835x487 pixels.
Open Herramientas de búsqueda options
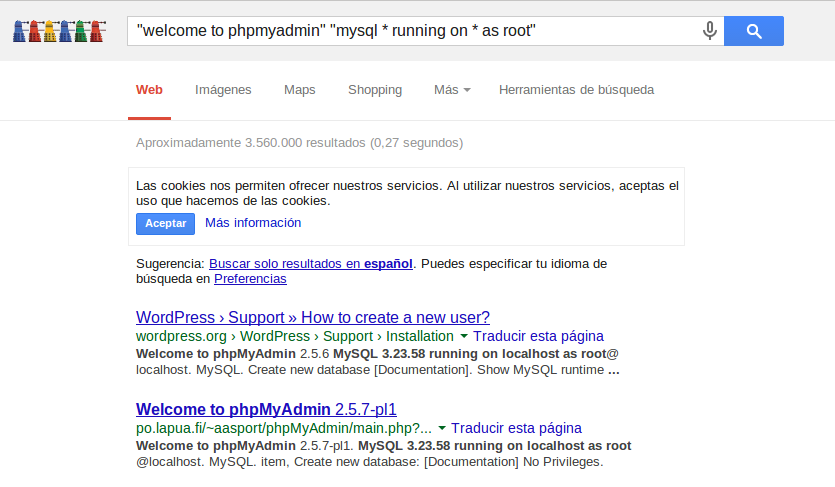576,90
